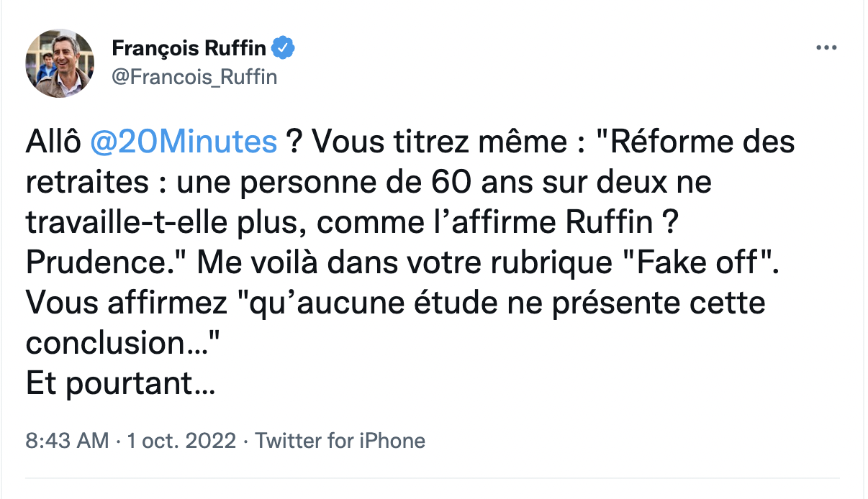Open the @20Minutes mention link
868x499 pixels.
pyautogui.click(x=184, y=142)
